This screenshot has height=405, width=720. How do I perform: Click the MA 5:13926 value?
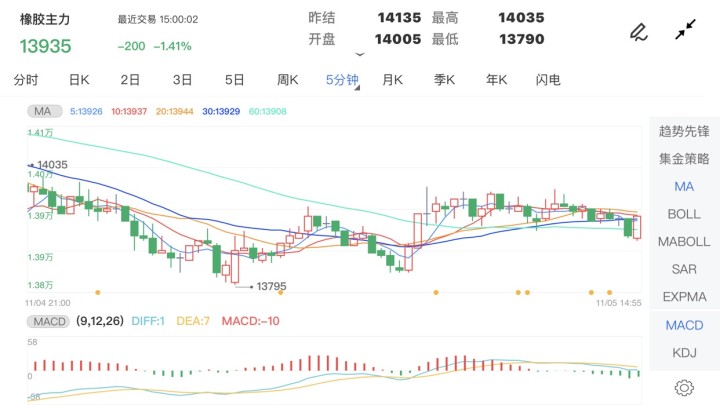86,111
